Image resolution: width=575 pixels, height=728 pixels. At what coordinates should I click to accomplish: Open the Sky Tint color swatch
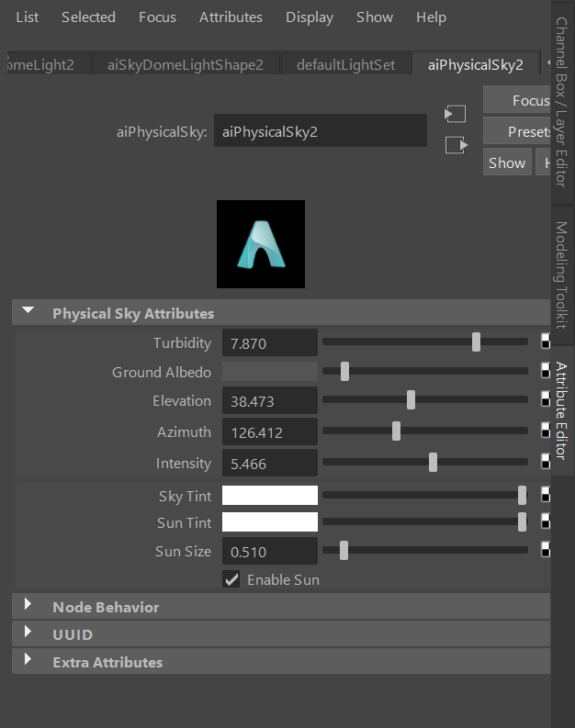(x=270, y=496)
